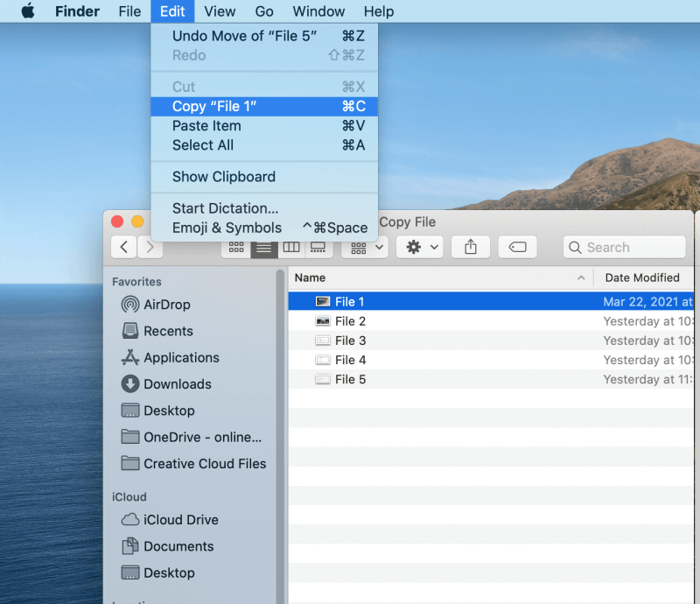Image resolution: width=700 pixels, height=604 pixels.
Task: Click the Date Modified column header
Action: (x=642, y=277)
